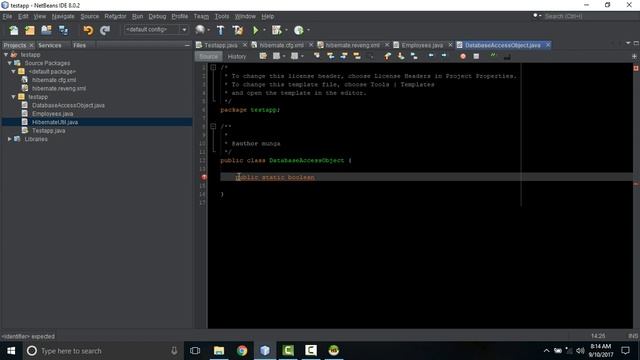Toggle rectangular selection mode

371,56
